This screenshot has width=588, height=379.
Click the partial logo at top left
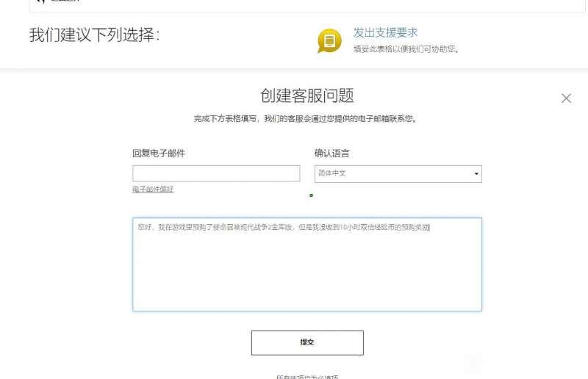coord(44,2)
